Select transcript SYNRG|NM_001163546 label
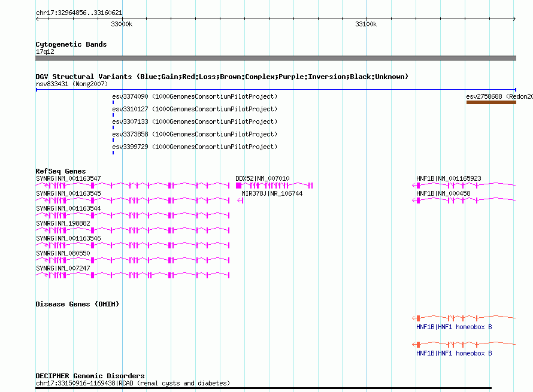This screenshot has width=533, height=392. (68, 238)
